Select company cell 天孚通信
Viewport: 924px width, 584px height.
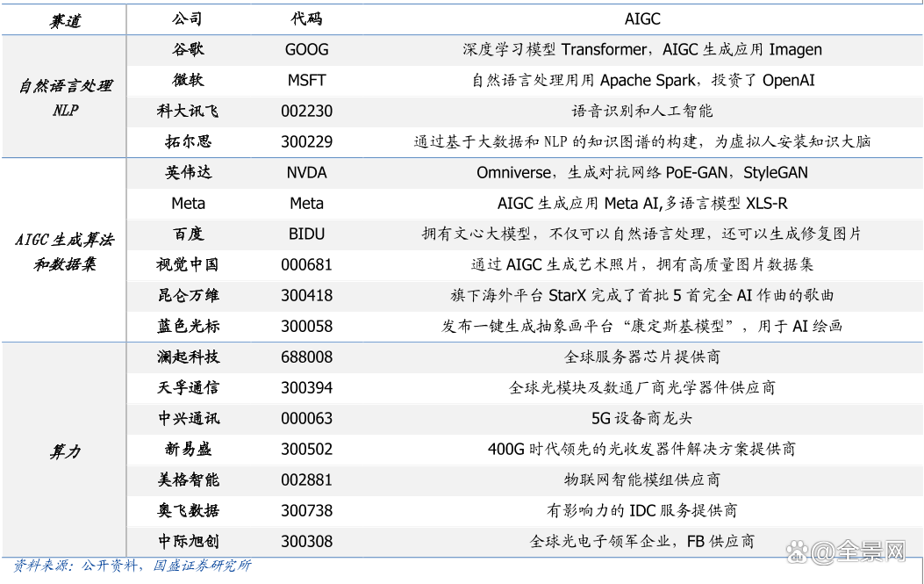188,387
